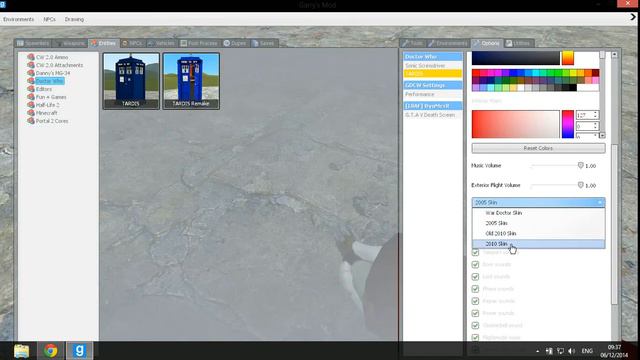The image size is (640, 360).
Task: Select Performance under GDCW Settings
Action: coord(433,94)
